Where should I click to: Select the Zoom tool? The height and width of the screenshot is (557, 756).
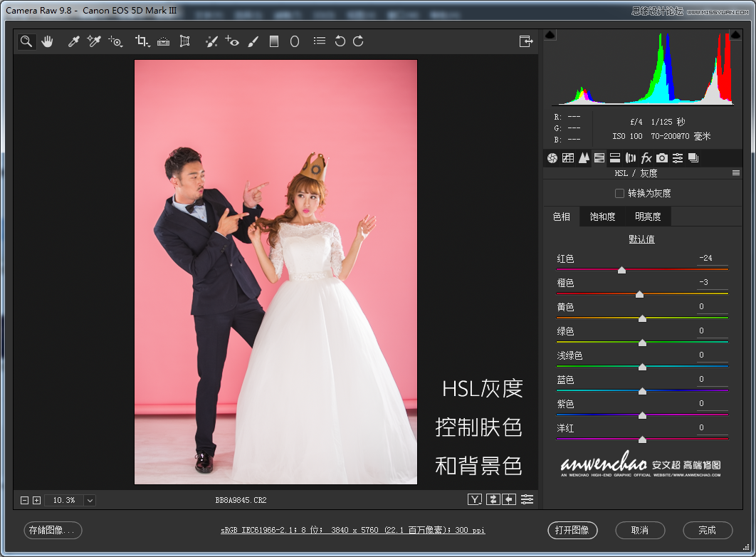(26, 41)
